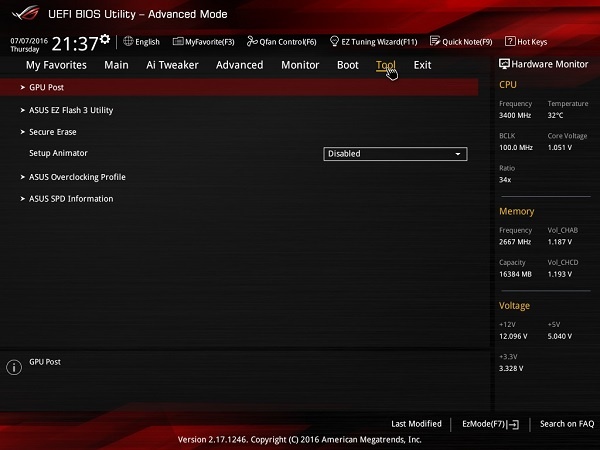This screenshot has width=600, height=450.
Task: Expand the Secure Erase arrow
Action: [x=23, y=132]
